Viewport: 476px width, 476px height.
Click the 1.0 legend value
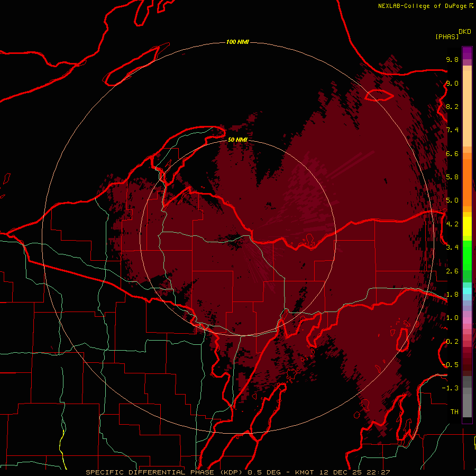452,318
